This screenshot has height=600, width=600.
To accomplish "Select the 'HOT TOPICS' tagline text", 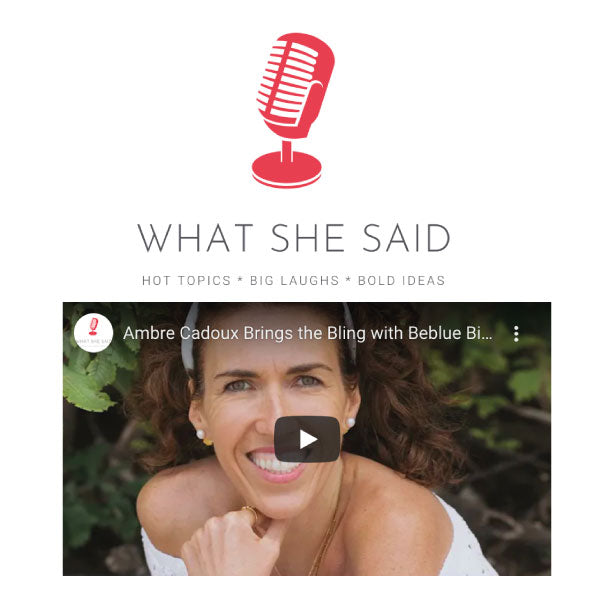I will pyautogui.click(x=186, y=280).
